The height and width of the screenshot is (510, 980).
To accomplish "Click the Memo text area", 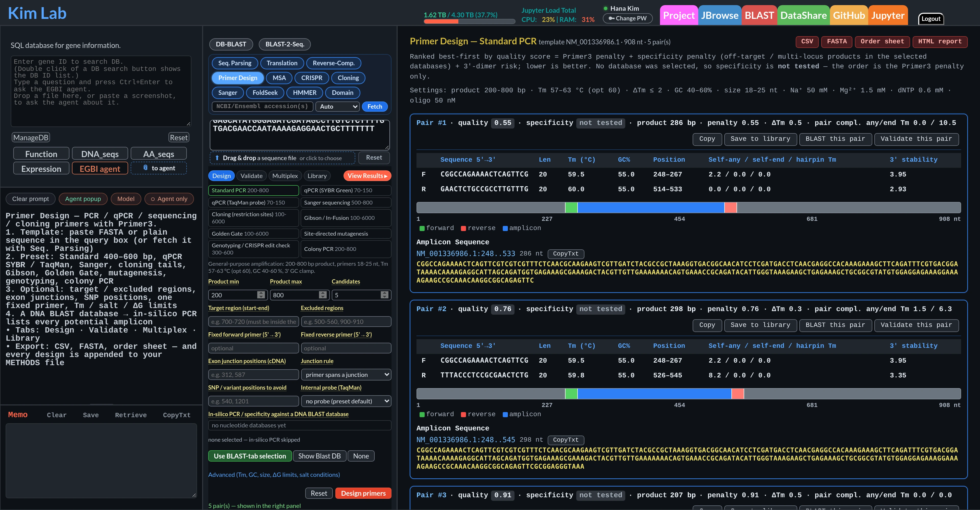I will click(x=101, y=461).
